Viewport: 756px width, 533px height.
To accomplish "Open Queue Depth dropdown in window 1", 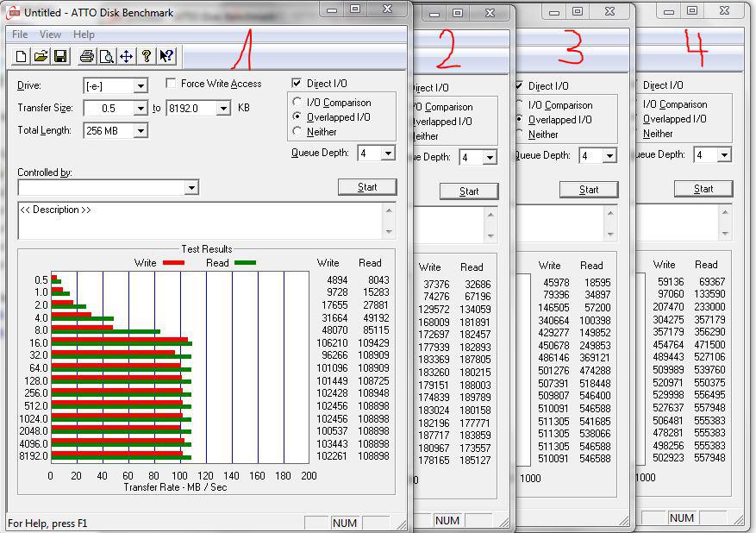I will pyautogui.click(x=388, y=154).
